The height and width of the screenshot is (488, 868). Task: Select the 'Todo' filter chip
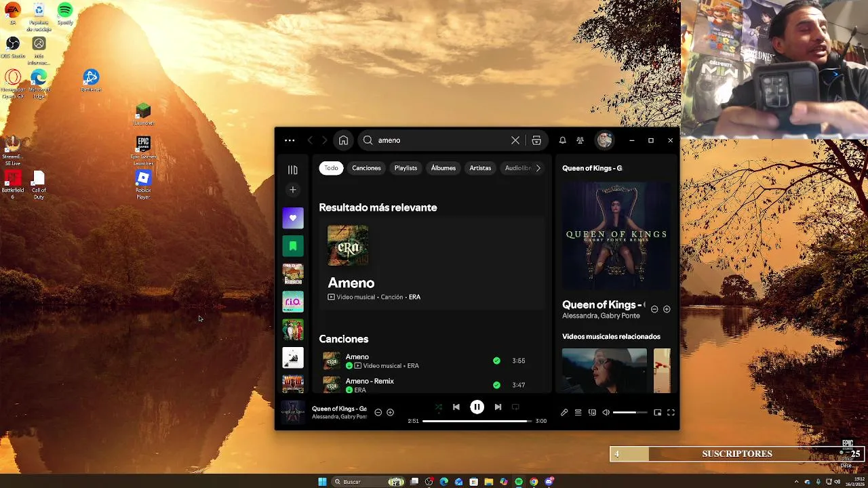331,168
